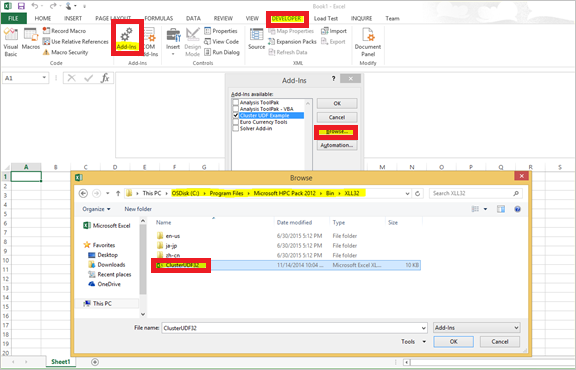Open the Add-Ins file type dropdown
This screenshot has width=576, height=370.
coord(476,328)
